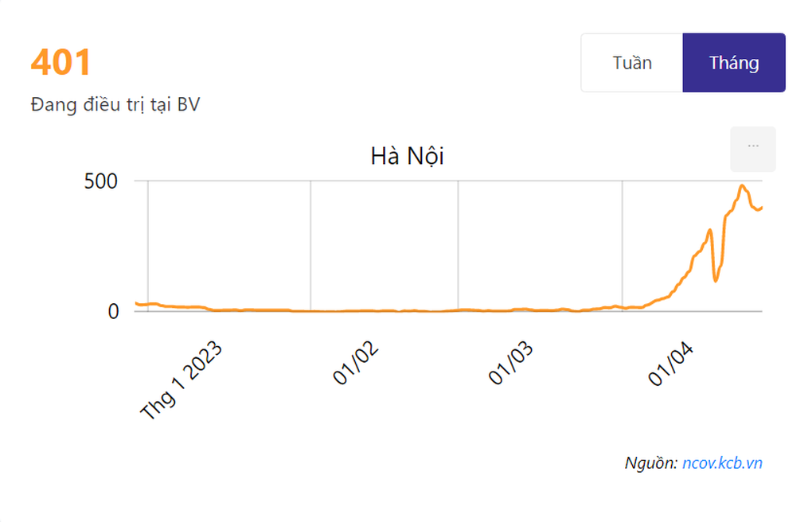Open the ncov.kcb.vn source link
812x522 pixels.
[722, 462]
